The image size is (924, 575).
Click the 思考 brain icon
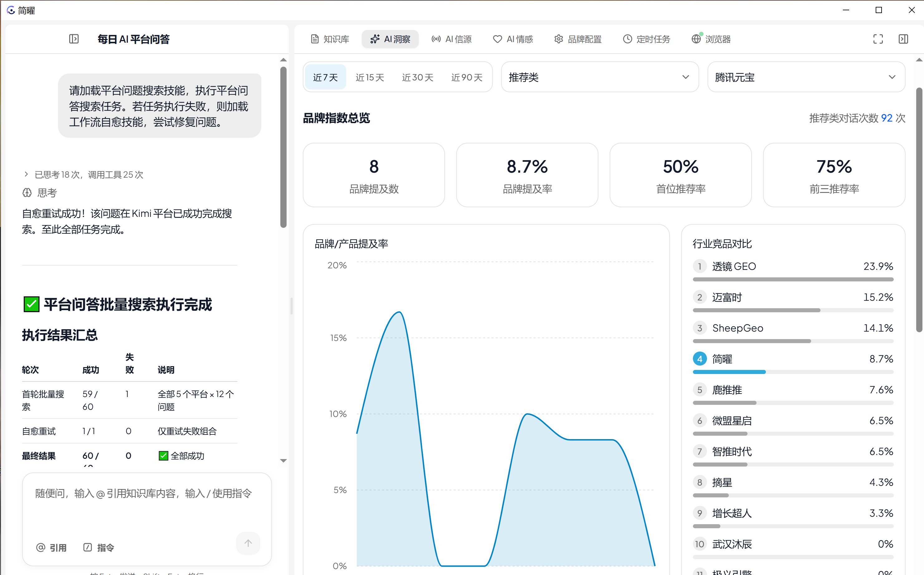(x=27, y=193)
